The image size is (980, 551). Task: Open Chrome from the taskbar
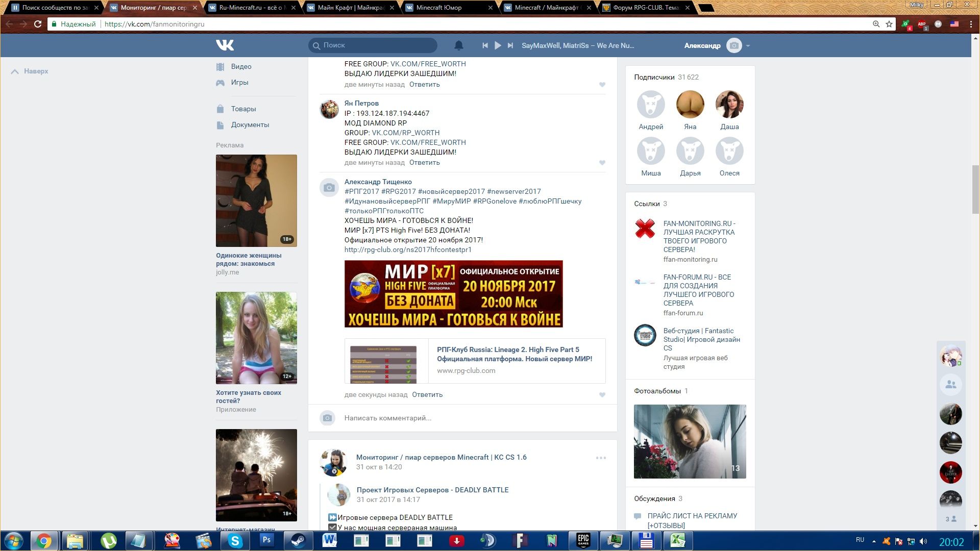(x=44, y=541)
